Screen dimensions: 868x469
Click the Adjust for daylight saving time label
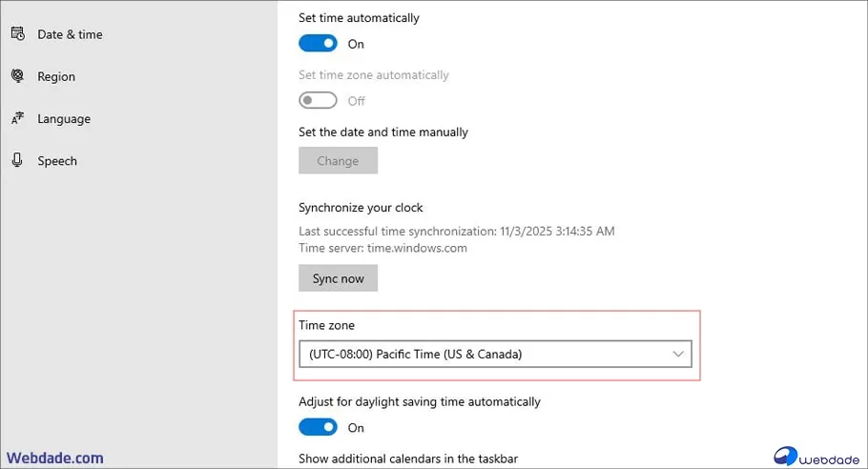coord(420,401)
